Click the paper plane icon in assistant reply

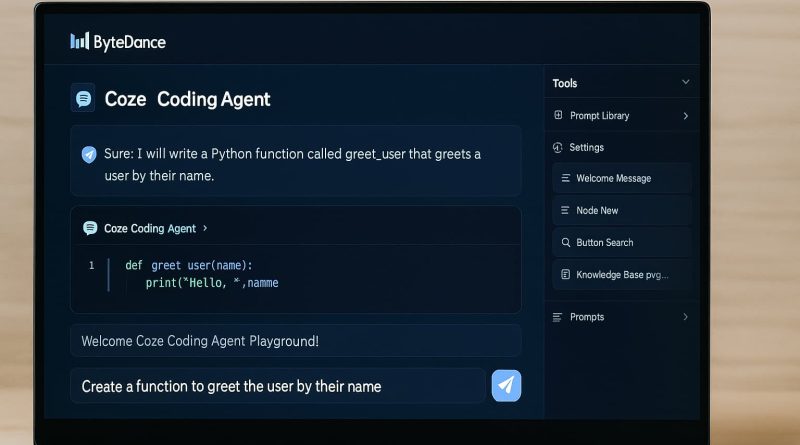coord(89,154)
